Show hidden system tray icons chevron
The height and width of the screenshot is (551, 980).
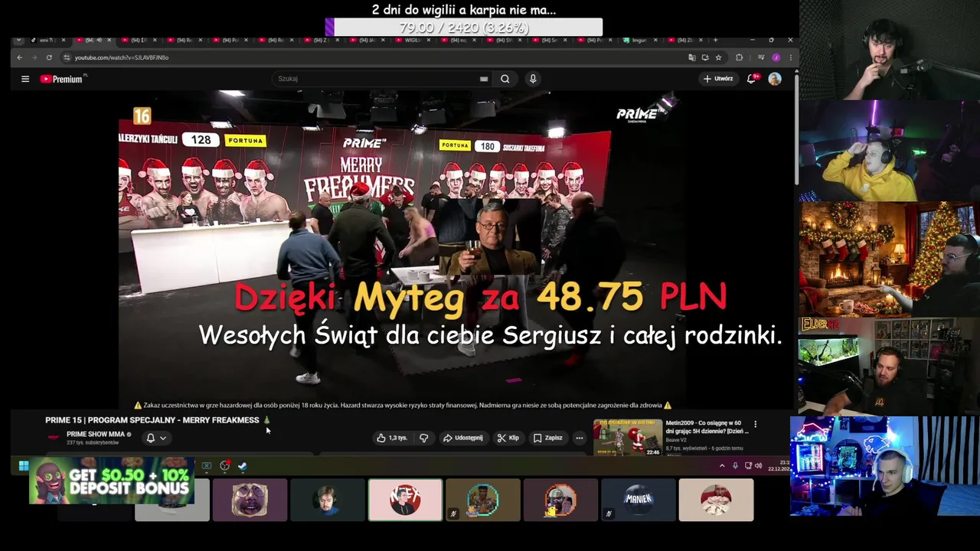(722, 465)
